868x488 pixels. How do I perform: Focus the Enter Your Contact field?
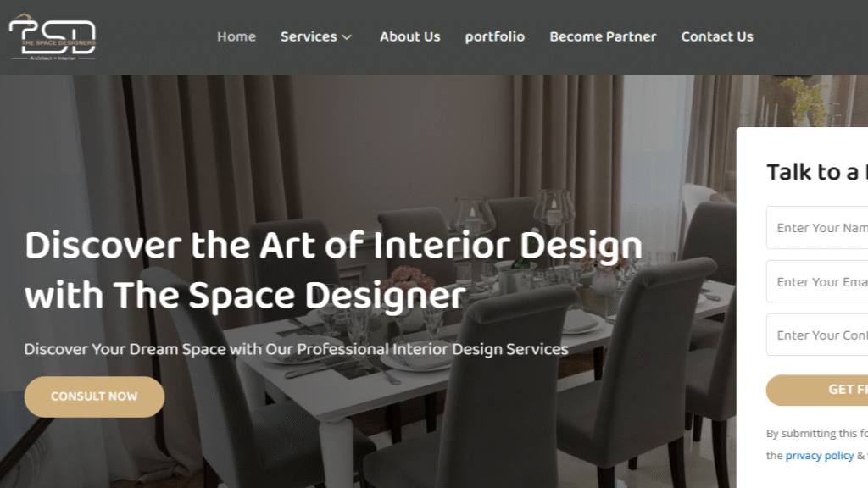point(817,335)
